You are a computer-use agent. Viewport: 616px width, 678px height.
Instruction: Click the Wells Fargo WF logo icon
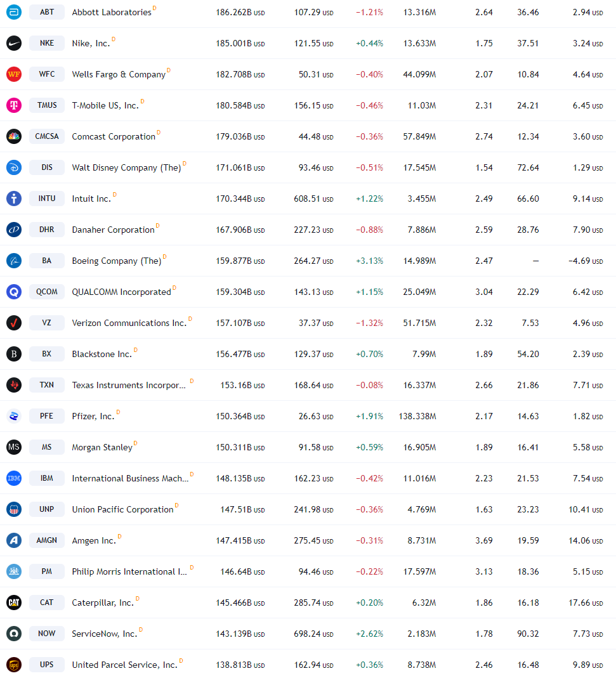(x=14, y=74)
